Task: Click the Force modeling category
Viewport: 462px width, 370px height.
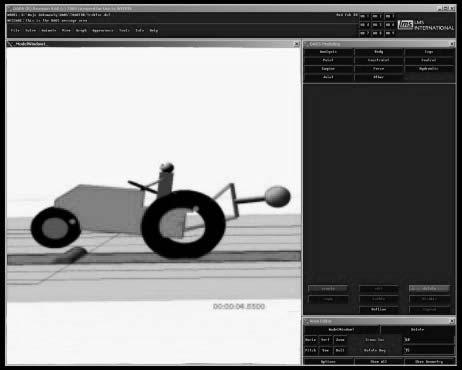Action: 379,69
